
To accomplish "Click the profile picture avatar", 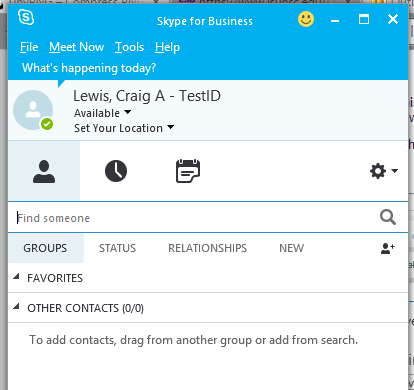I will coord(33,110).
